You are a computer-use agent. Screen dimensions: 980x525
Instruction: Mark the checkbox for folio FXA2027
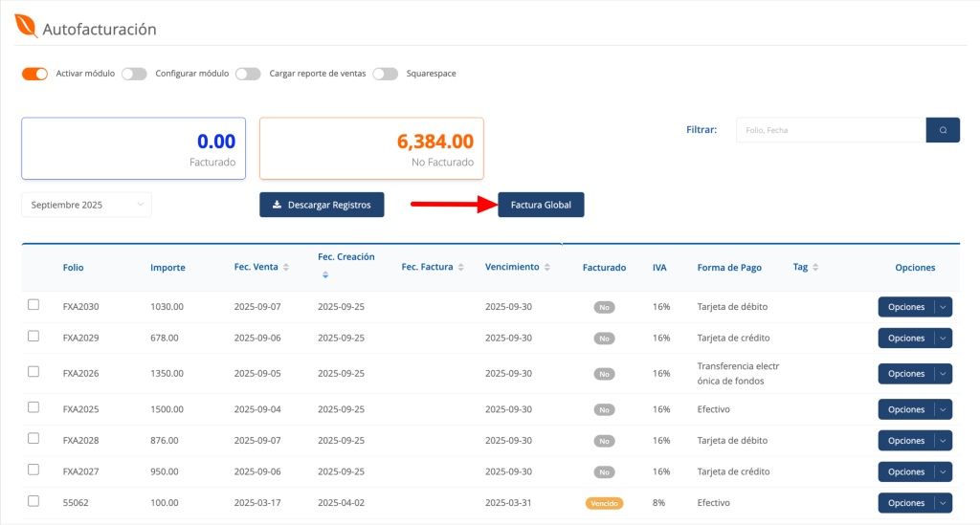(x=33, y=470)
